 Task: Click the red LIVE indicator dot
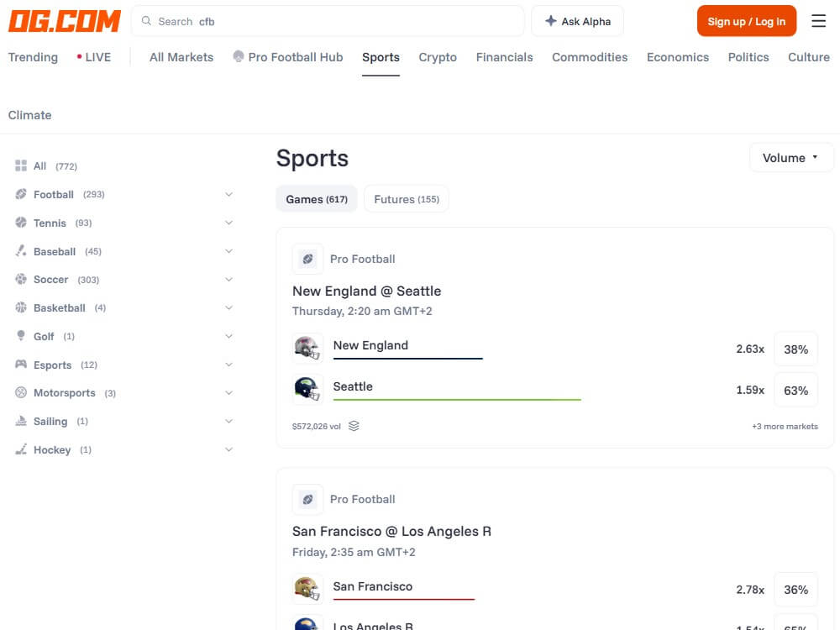(79, 56)
